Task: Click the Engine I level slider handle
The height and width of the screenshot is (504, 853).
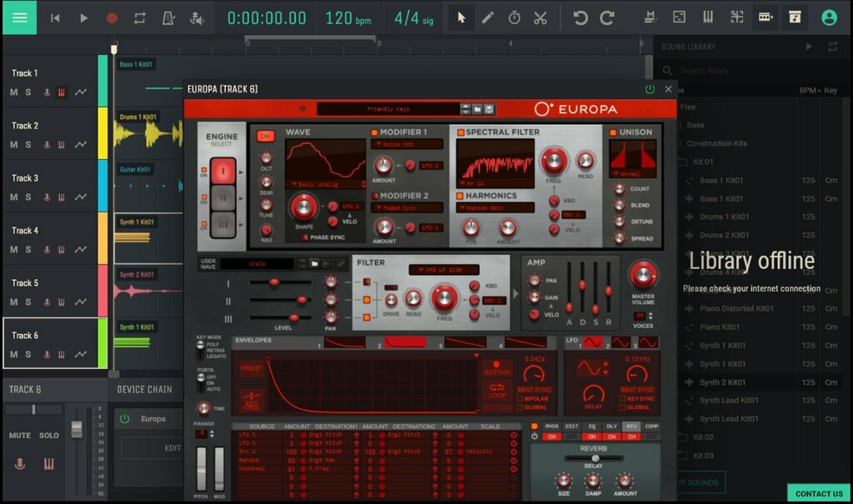Action: [x=274, y=282]
